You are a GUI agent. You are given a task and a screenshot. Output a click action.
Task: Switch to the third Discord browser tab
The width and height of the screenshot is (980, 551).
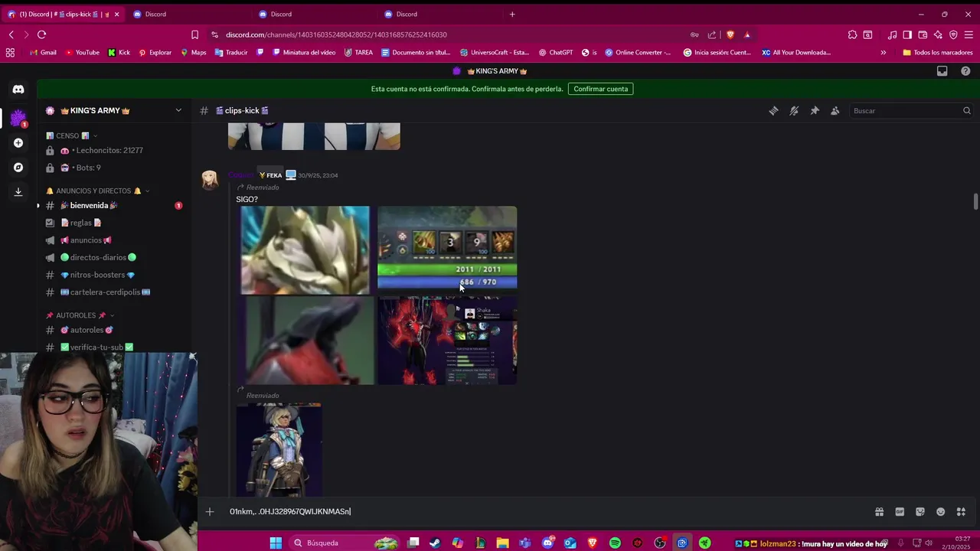314,14
